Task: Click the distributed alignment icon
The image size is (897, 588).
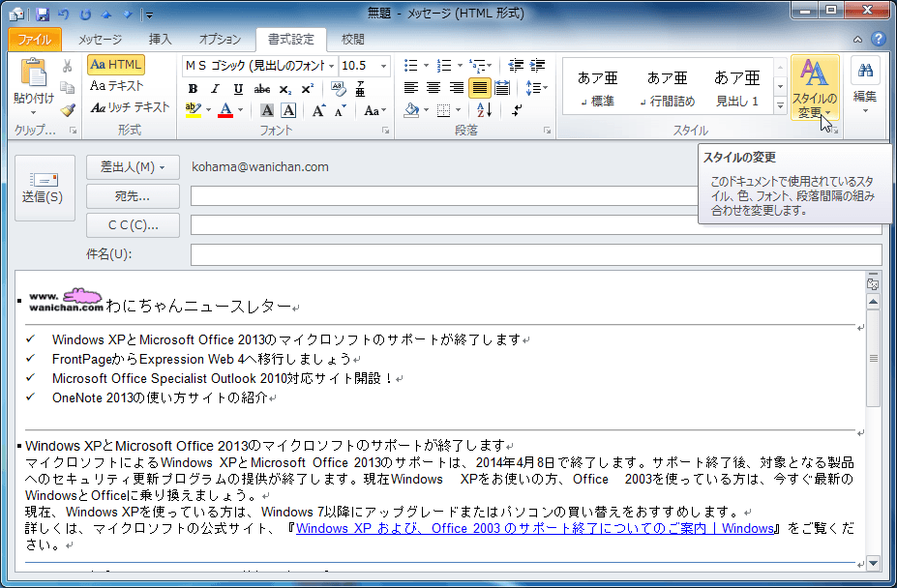Action: (501, 88)
